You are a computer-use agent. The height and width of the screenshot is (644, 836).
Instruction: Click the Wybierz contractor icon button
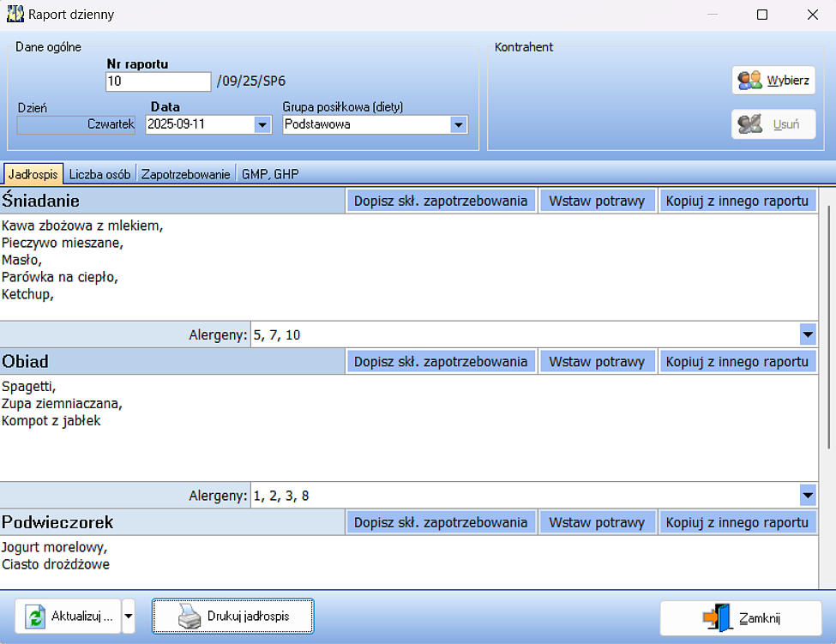pyautogui.click(x=750, y=80)
